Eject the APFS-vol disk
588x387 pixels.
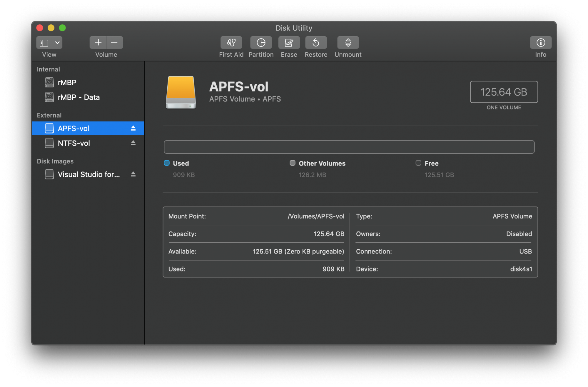tap(133, 128)
